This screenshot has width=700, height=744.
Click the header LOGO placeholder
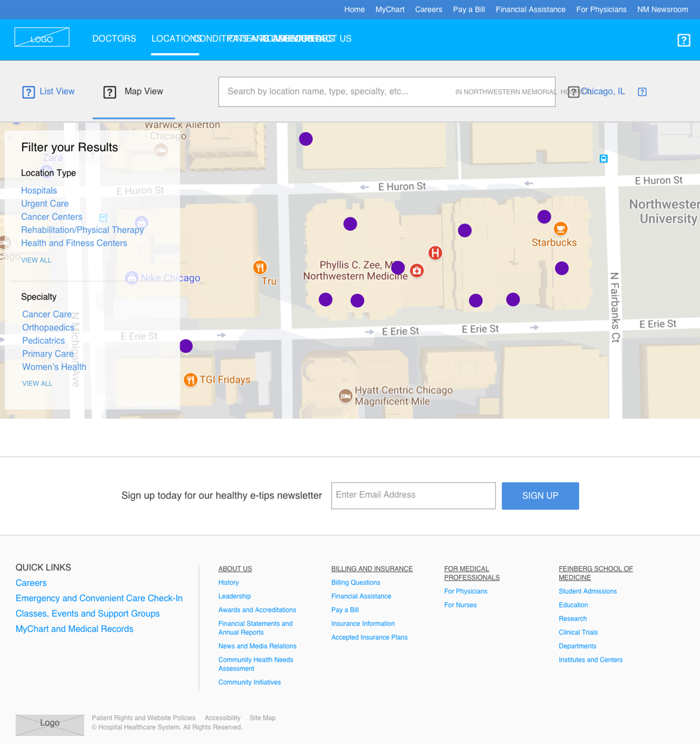(x=42, y=37)
